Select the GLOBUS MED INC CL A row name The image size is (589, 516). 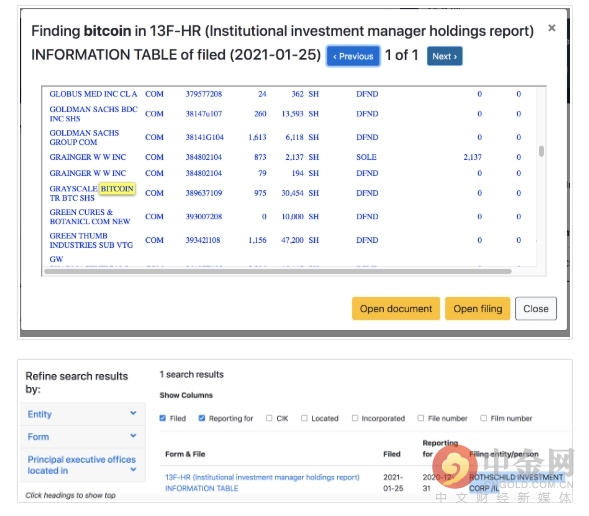[93, 94]
